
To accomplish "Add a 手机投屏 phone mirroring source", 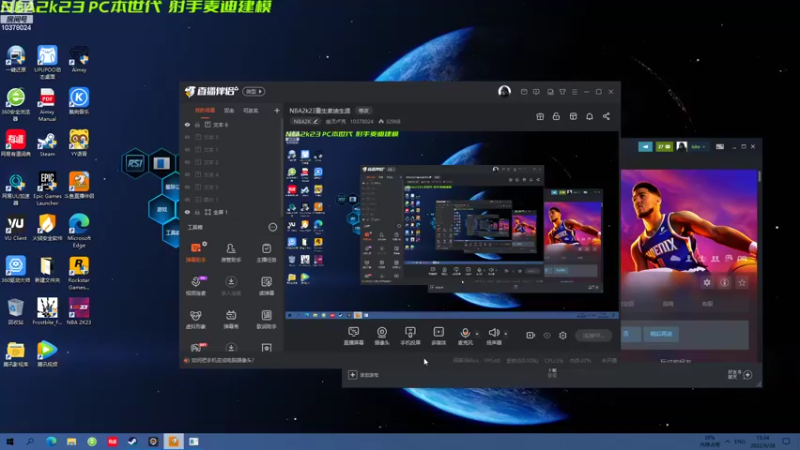I will [x=410, y=336].
